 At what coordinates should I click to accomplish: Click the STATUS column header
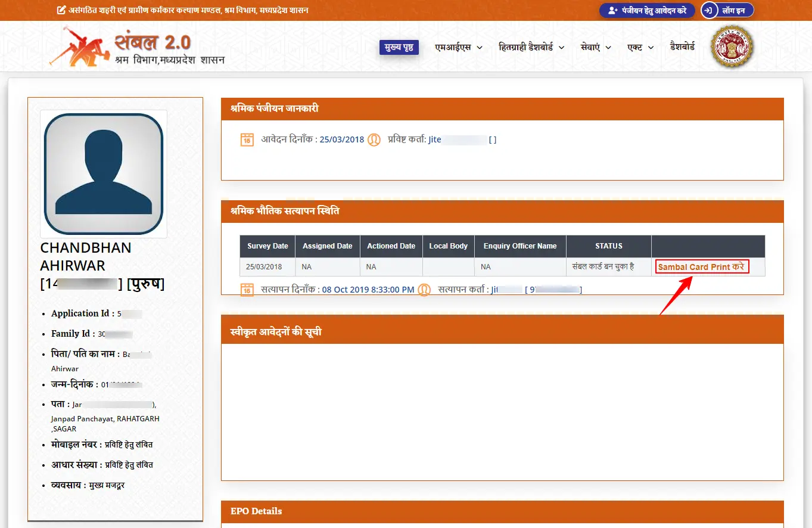(x=609, y=246)
